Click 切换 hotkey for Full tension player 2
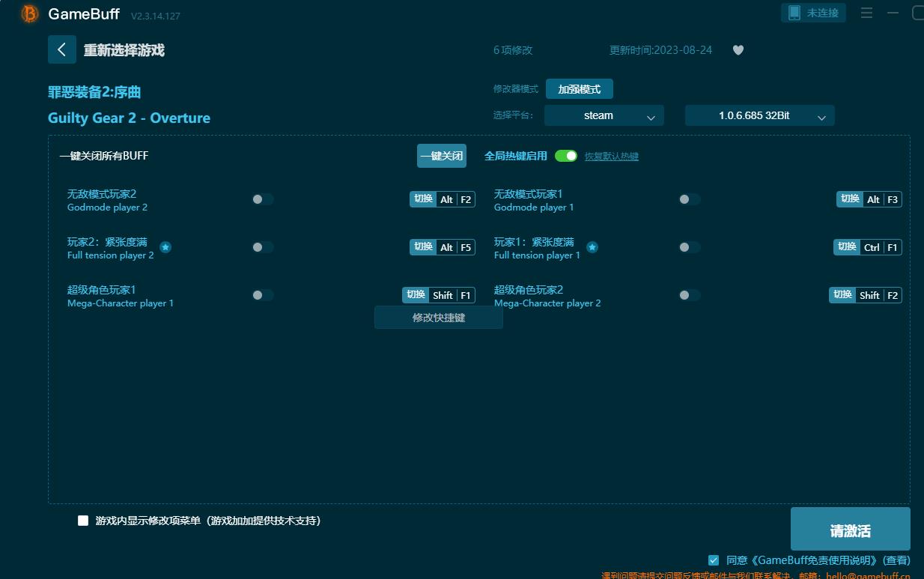The width and height of the screenshot is (924, 579). click(x=424, y=247)
